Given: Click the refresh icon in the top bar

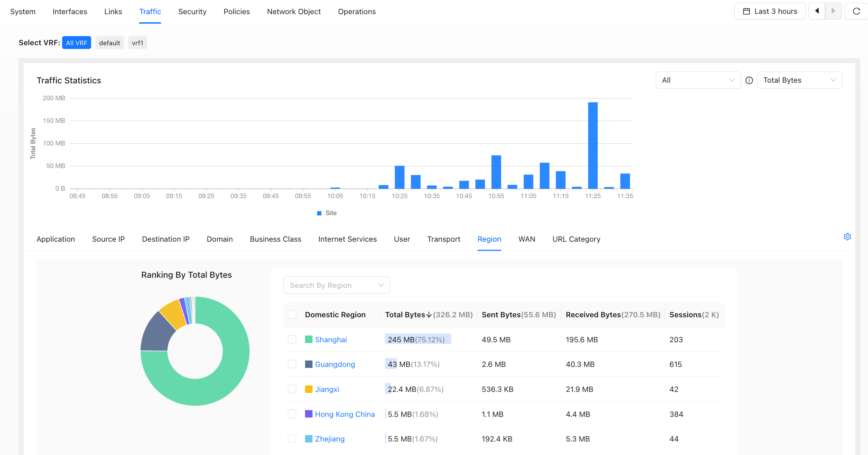Looking at the screenshot, I should click(x=856, y=11).
